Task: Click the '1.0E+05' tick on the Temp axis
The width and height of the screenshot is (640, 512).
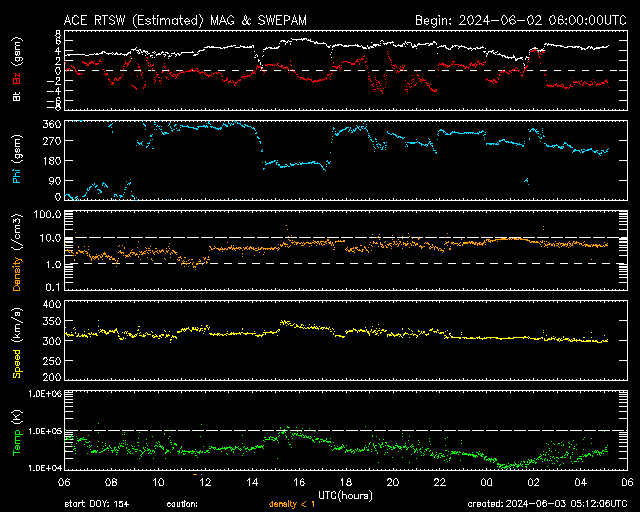Action: pyautogui.click(x=45, y=431)
